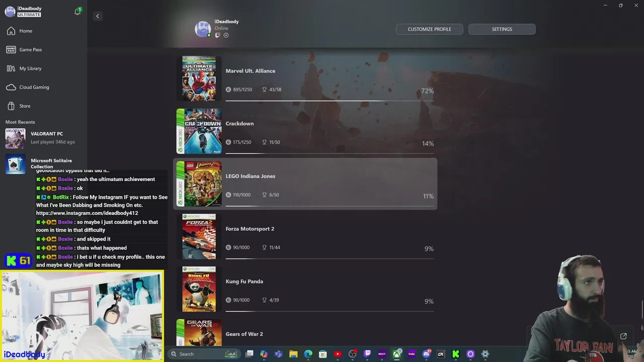Image resolution: width=644 pixels, height=362 pixels.
Task: Open the Gears of War 2 title
Action: click(x=244, y=334)
